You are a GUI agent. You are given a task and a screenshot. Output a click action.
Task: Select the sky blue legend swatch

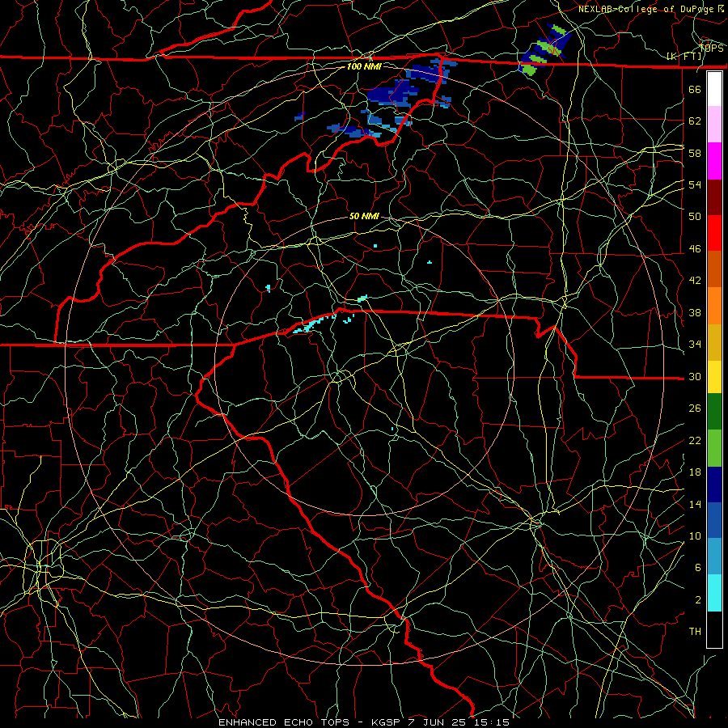(x=714, y=557)
